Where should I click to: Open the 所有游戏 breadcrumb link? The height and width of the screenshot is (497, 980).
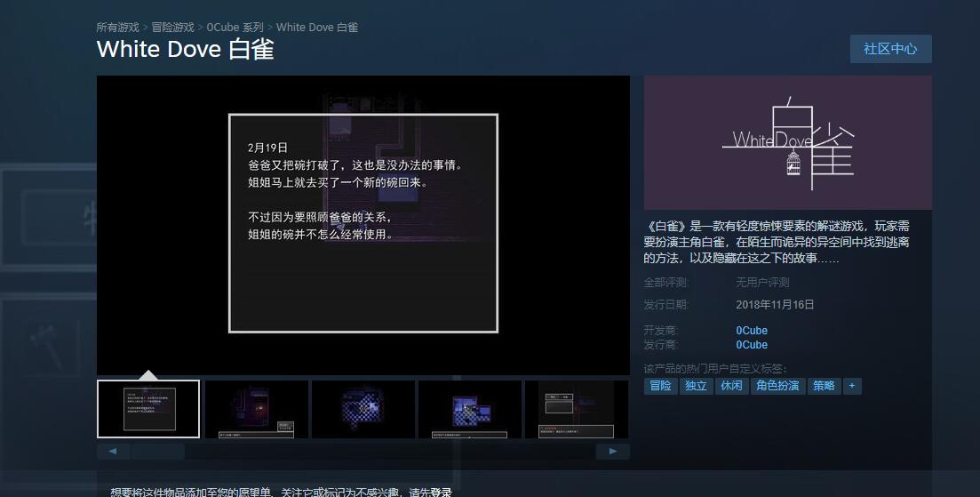[117, 28]
